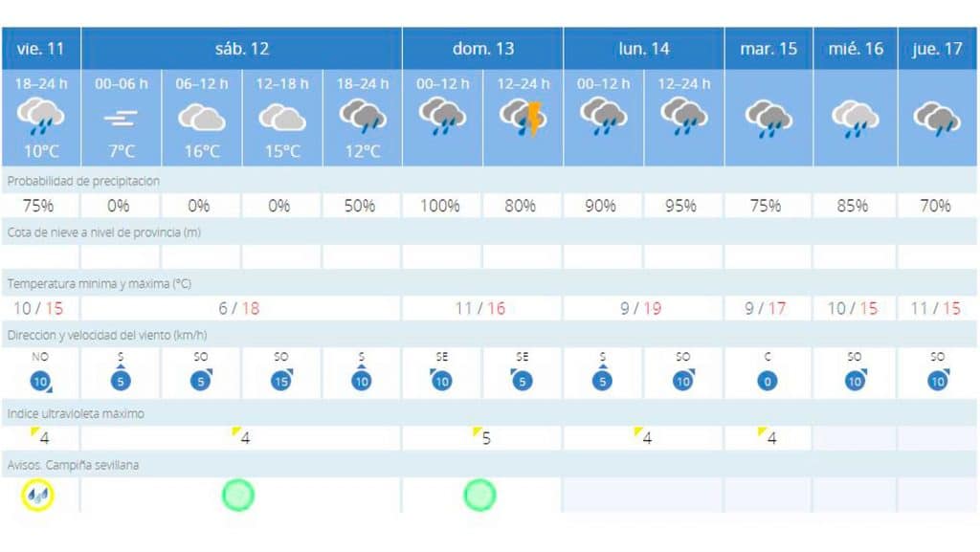Click the thunderstorm icon for dom. 13 12–24 h

[x=523, y=118]
